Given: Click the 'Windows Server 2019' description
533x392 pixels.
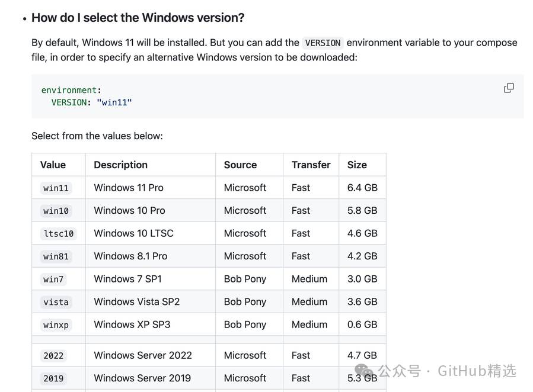Looking at the screenshot, I should click(x=142, y=378).
